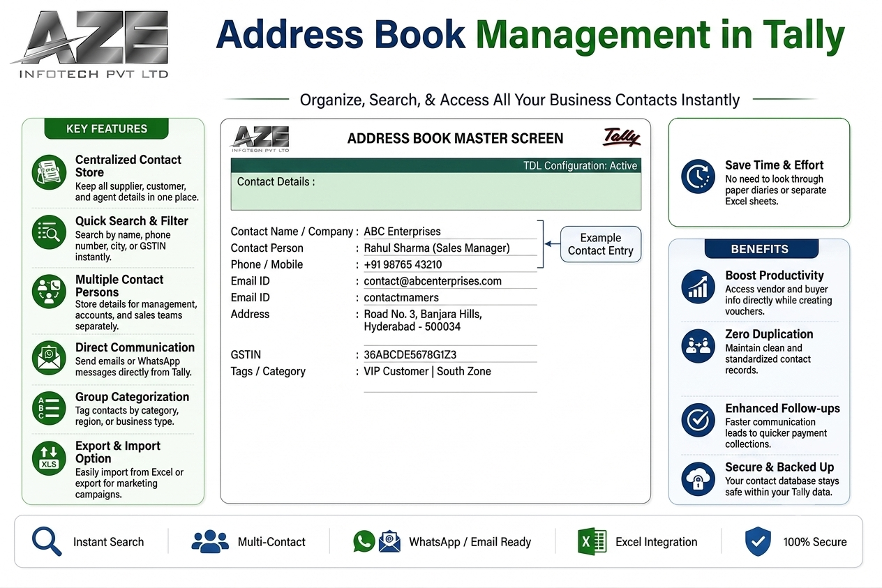Click the GSTIN value 36ABCDE5678G1Z3
Viewport: 882px width, 588px height.
tap(410, 354)
